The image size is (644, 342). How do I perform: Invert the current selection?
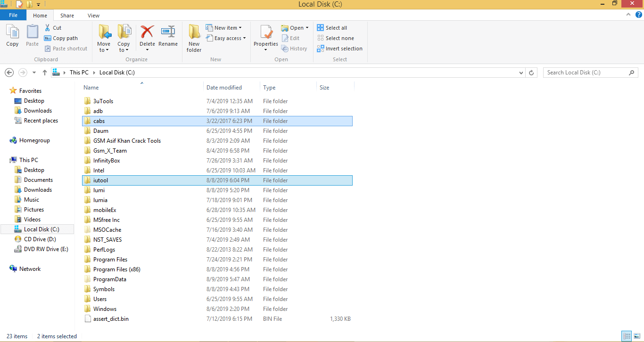(339, 48)
